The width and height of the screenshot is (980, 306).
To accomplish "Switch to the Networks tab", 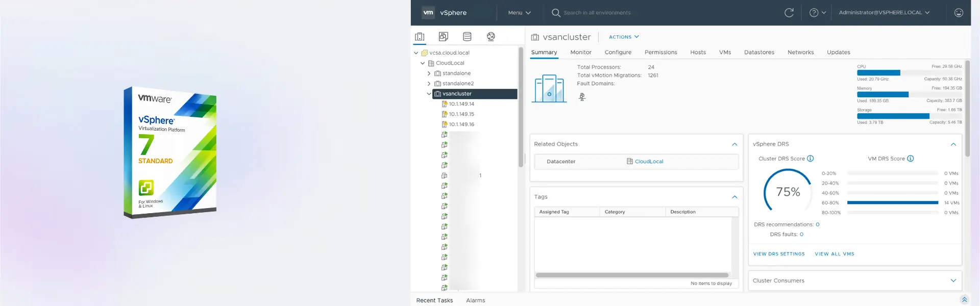I will pyautogui.click(x=800, y=53).
